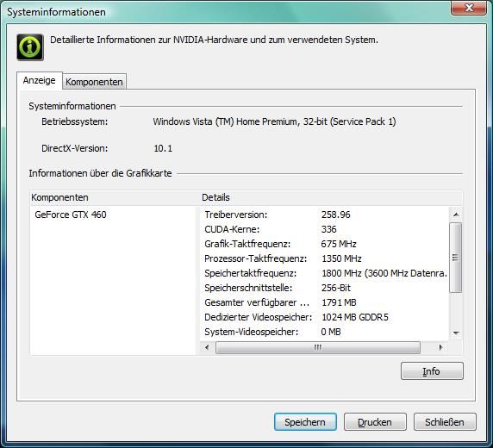Select the Dedizierter Videospeicher label
493x448 pixels.
pos(258,317)
